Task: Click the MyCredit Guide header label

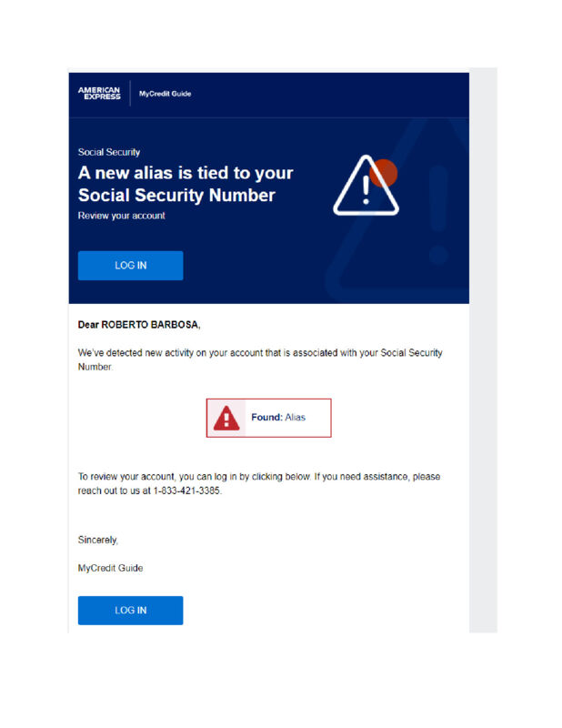Action: click(x=165, y=94)
